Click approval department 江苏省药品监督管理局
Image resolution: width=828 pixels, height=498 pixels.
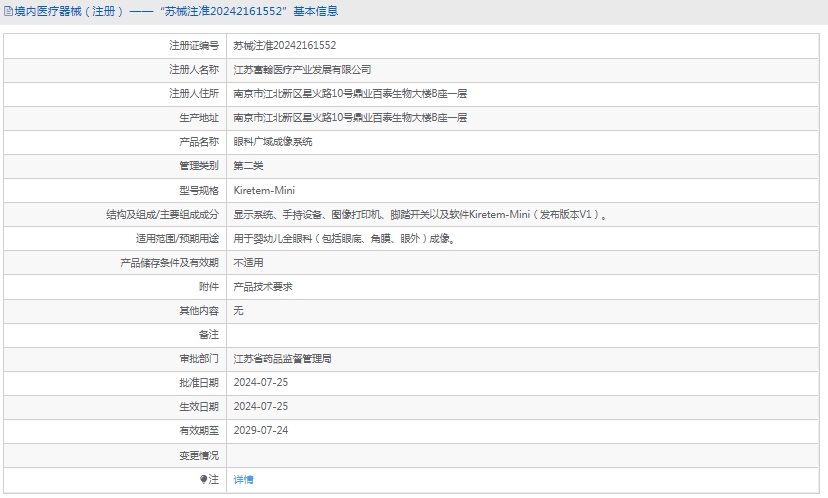pyautogui.click(x=282, y=359)
